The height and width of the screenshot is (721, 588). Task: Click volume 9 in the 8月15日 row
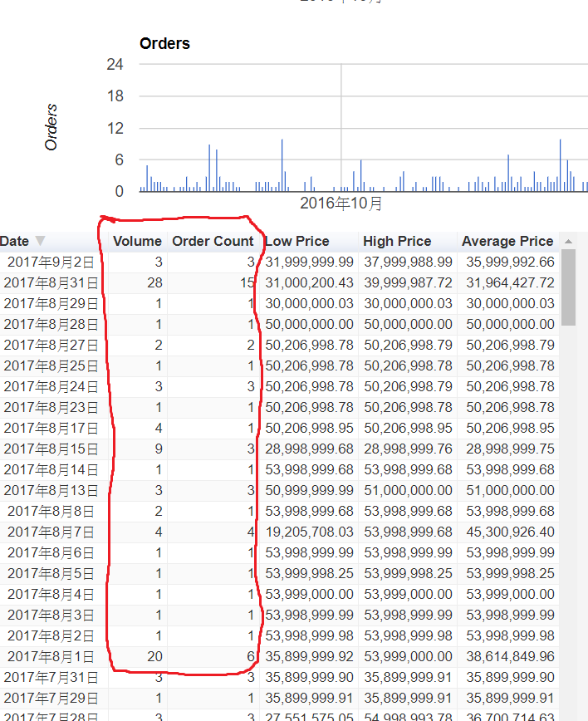[x=159, y=449]
